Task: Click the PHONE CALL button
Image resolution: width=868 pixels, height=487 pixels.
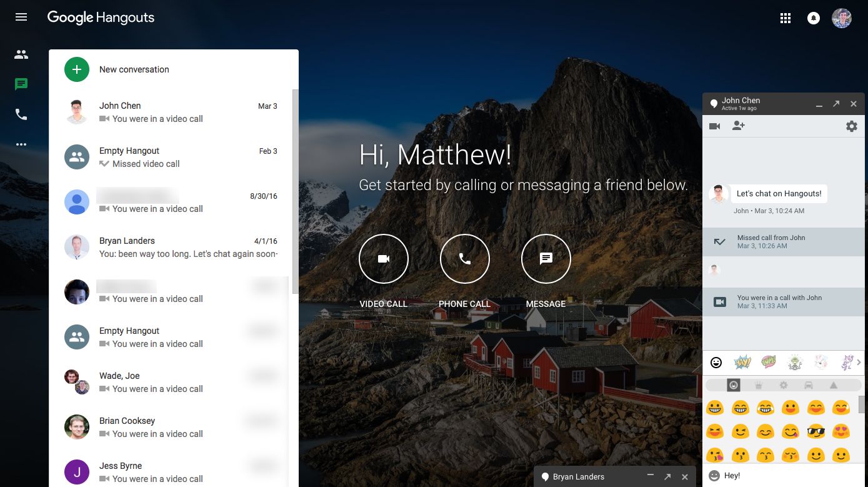Action: click(x=465, y=258)
